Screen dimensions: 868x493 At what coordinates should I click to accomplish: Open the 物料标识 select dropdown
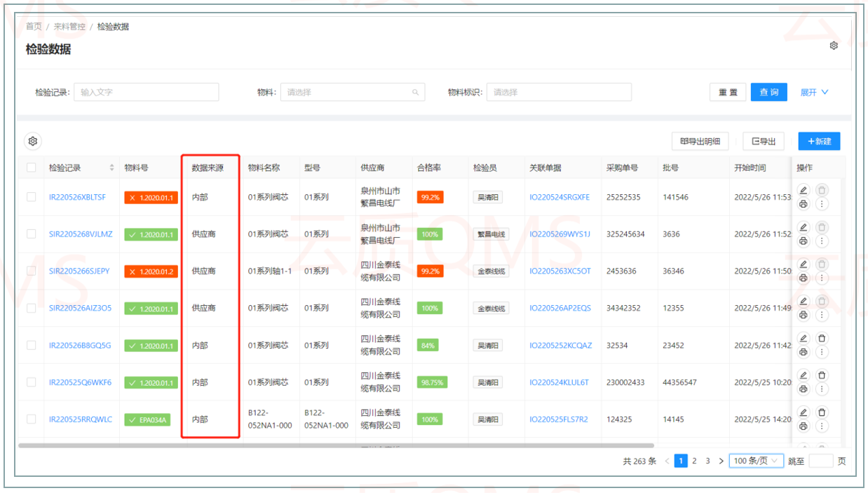click(x=559, y=92)
